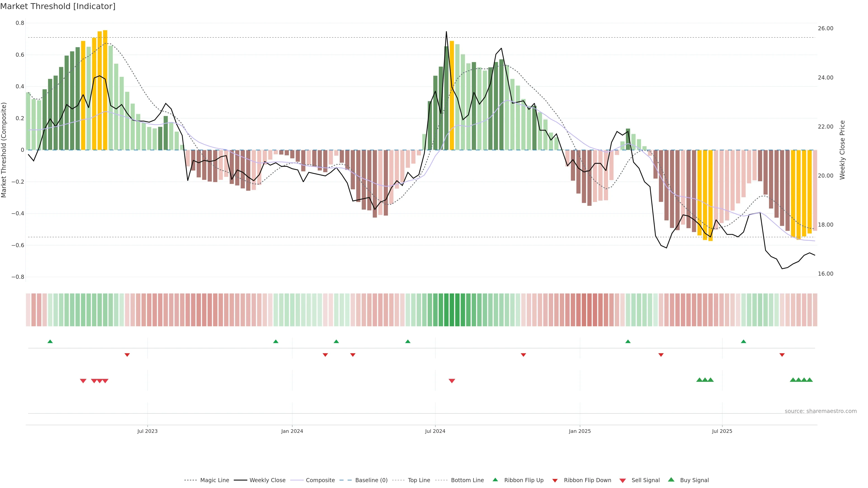
Task: Hide the Composite line via legend
Action: (x=320, y=480)
